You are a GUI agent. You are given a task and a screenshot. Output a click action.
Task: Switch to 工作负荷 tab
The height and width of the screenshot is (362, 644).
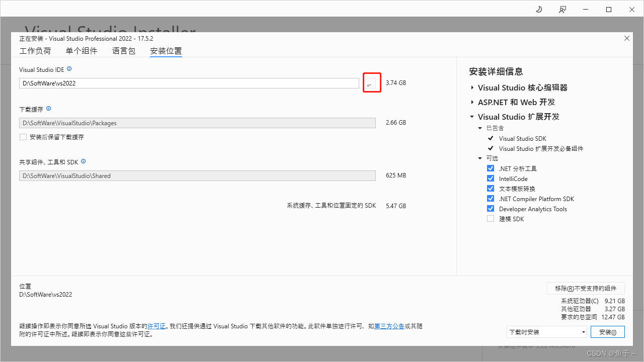pos(35,51)
